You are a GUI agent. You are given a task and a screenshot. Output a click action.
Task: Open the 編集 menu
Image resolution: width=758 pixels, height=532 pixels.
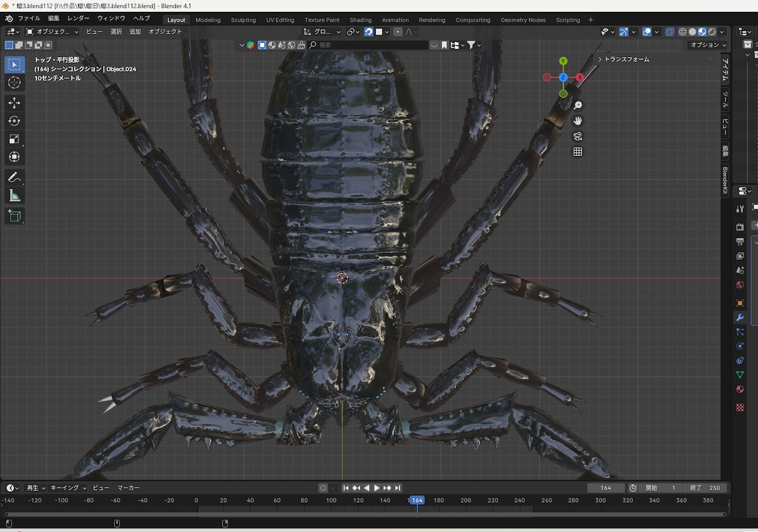[53, 19]
